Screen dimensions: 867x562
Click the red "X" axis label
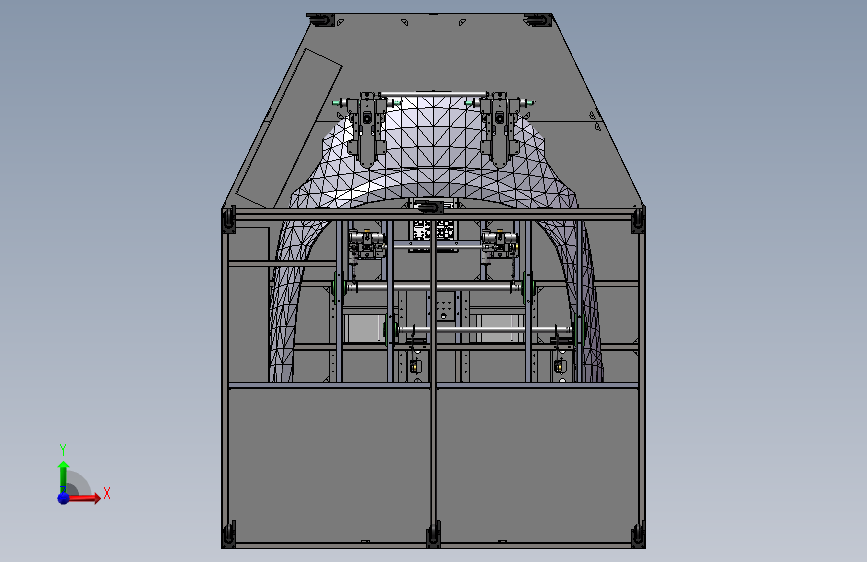click(107, 493)
